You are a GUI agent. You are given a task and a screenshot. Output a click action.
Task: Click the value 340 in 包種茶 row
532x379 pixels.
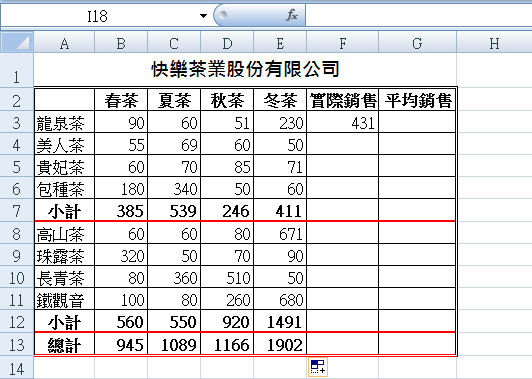(x=174, y=188)
